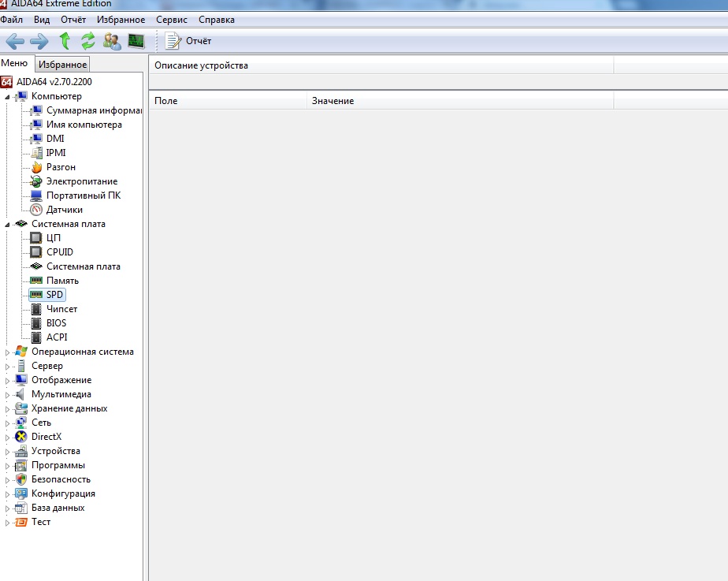Select the ЦП processor icon
This screenshot has width=728, height=581.
35,238
